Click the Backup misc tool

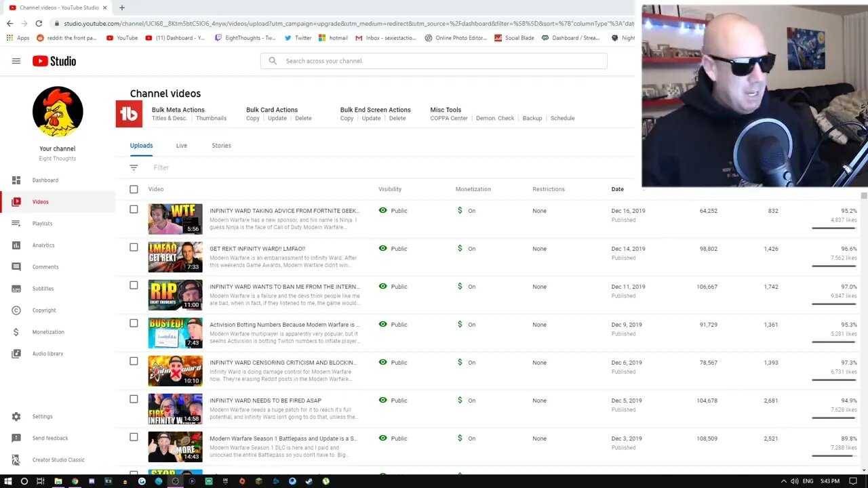click(532, 118)
